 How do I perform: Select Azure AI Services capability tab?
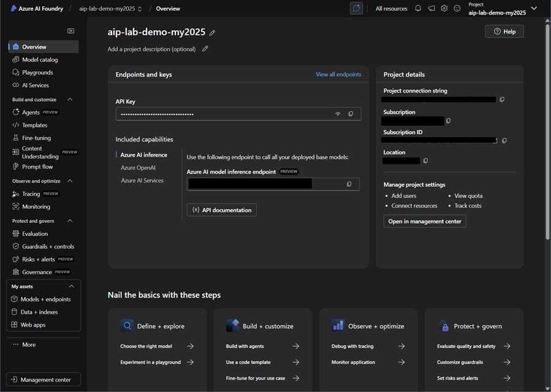[142, 180]
